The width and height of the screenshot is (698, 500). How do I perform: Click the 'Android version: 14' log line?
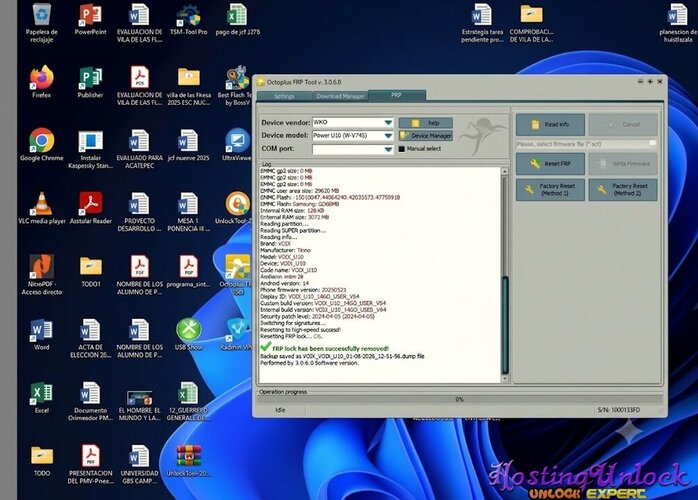(x=284, y=283)
